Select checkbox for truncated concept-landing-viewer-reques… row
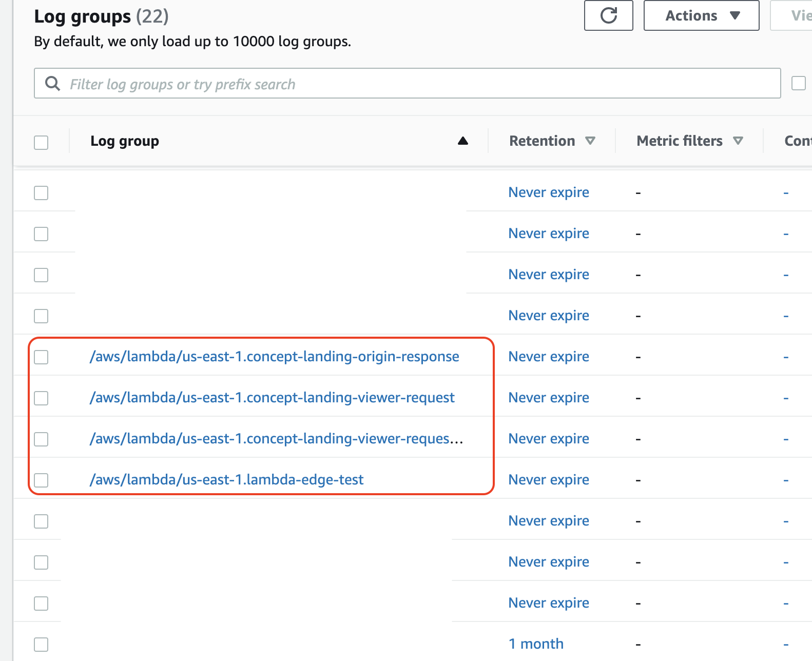 point(41,439)
